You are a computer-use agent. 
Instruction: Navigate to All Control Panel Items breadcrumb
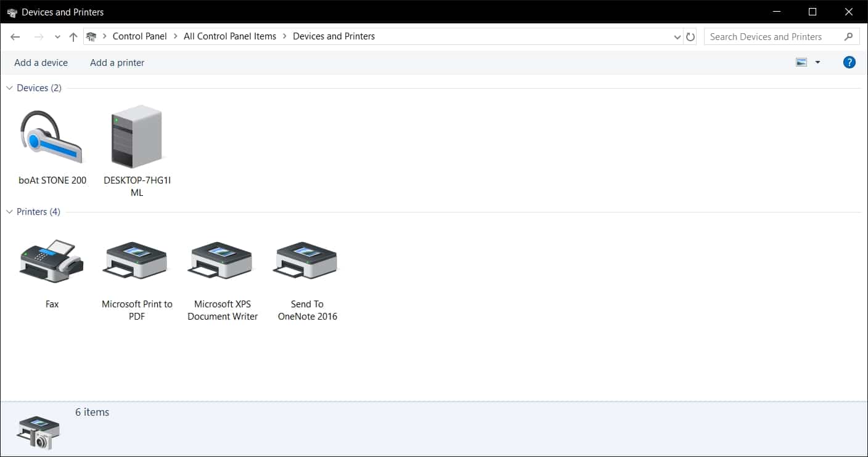click(x=230, y=36)
